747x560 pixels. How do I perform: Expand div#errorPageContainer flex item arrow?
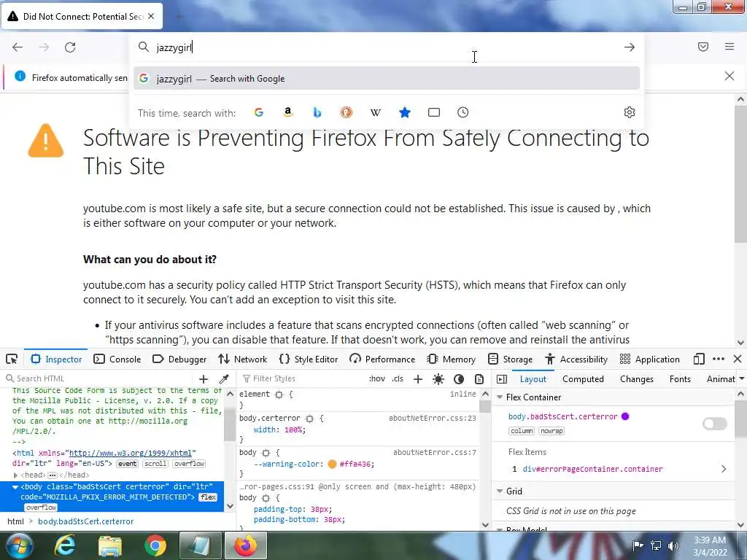point(724,469)
